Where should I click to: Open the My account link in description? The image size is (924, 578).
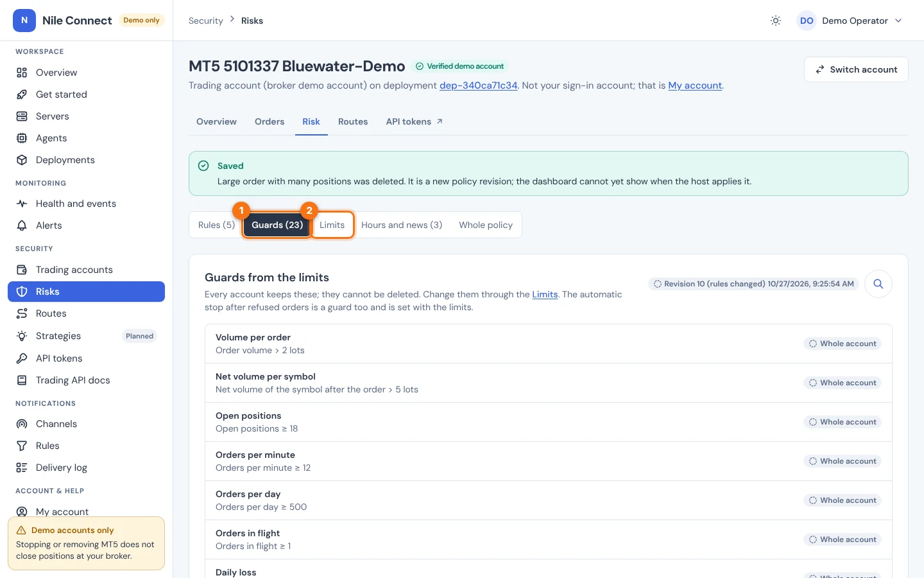point(695,85)
